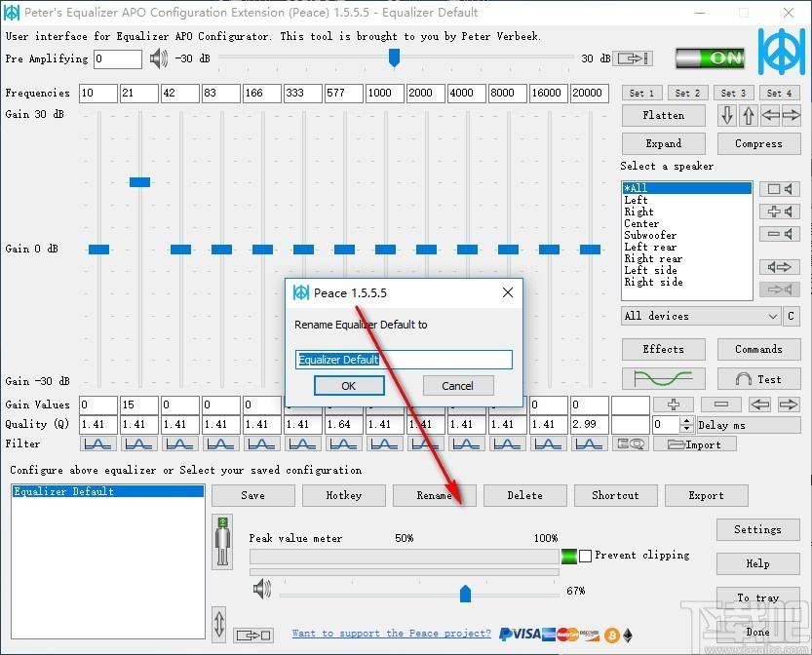
Task: Click the Delay ms stepper arrows
Action: click(686, 425)
